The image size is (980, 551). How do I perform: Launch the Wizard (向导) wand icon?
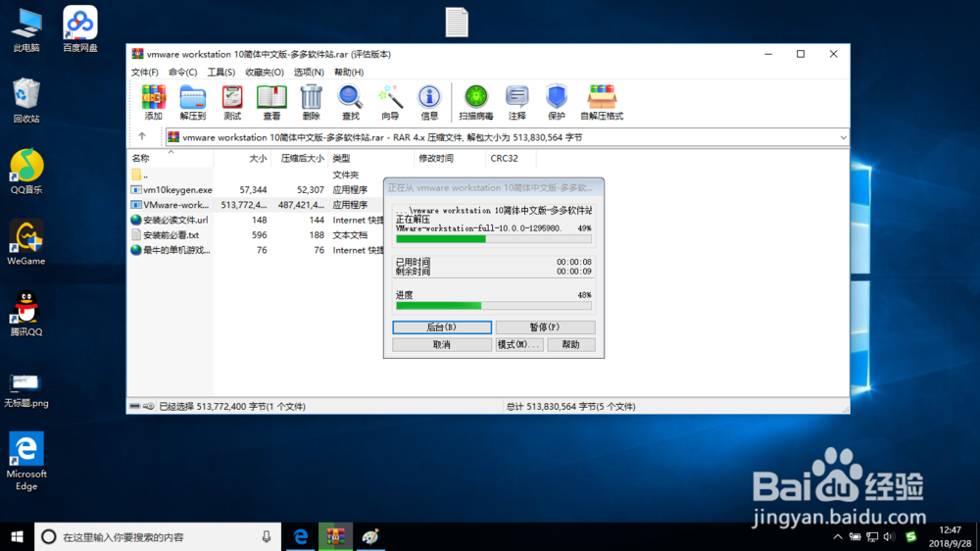(390, 103)
